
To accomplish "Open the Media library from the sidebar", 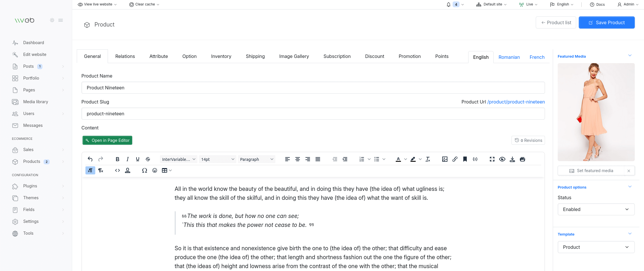I will point(36,101).
